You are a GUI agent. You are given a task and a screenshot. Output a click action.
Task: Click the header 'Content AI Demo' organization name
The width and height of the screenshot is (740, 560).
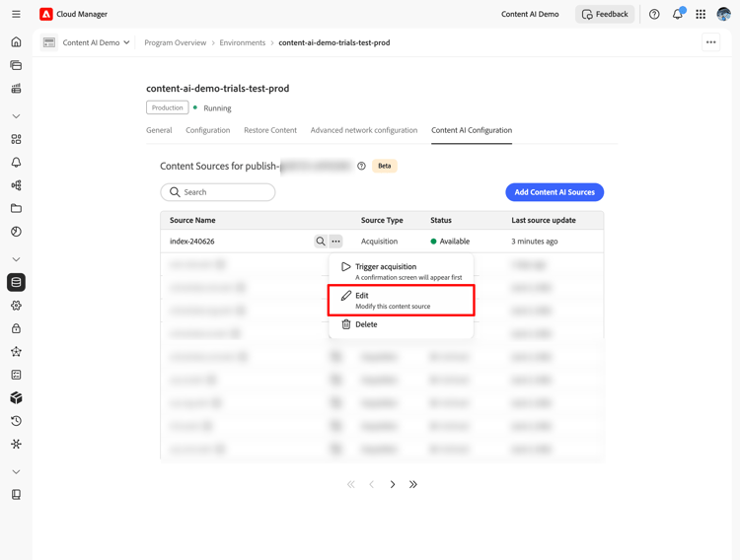point(530,14)
